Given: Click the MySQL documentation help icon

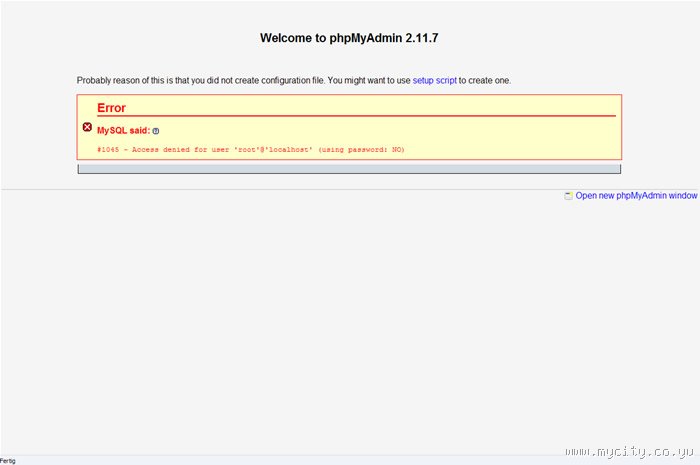Looking at the screenshot, I should 156,131.
